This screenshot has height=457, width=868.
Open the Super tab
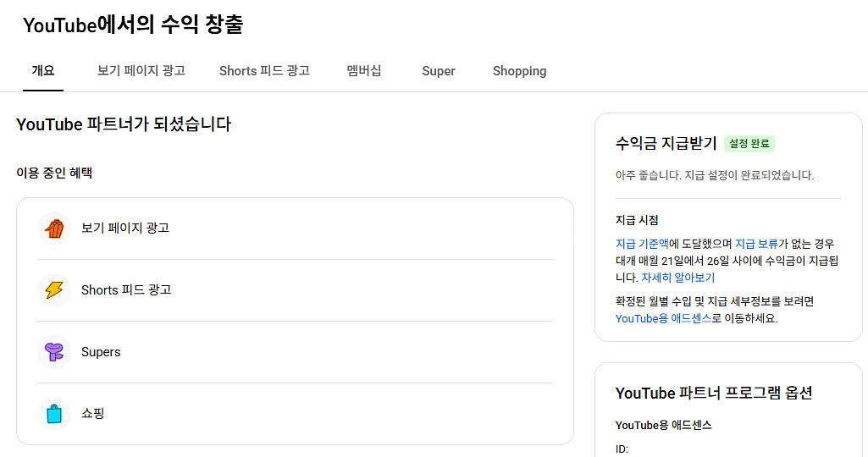tap(439, 71)
